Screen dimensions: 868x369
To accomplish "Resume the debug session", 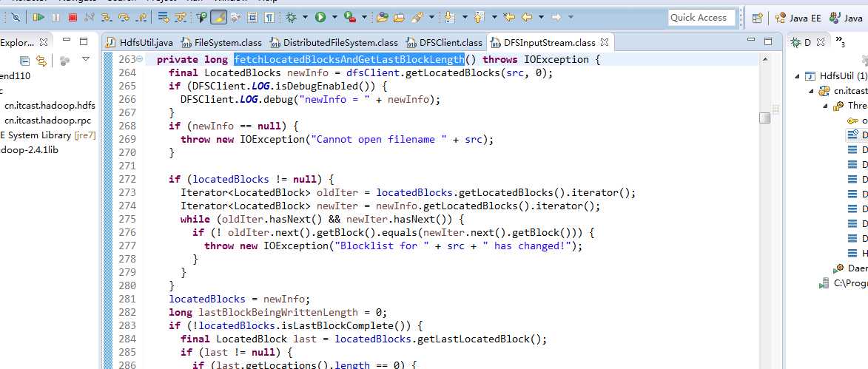I will (38, 17).
